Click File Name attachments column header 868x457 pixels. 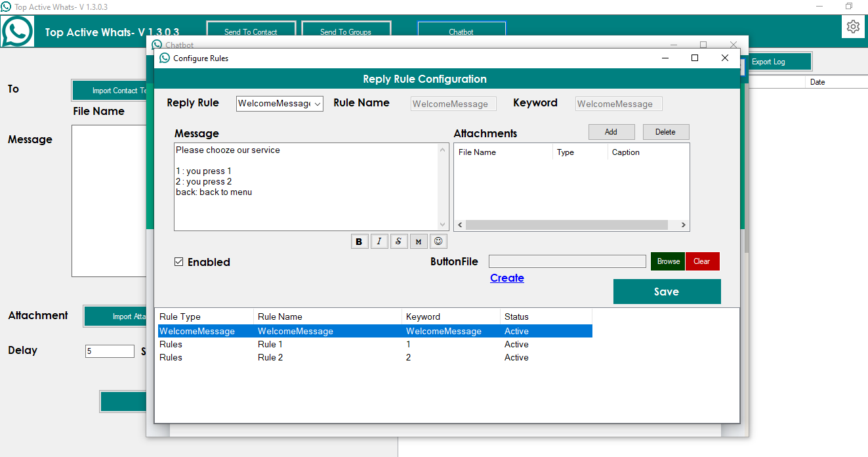click(x=504, y=152)
